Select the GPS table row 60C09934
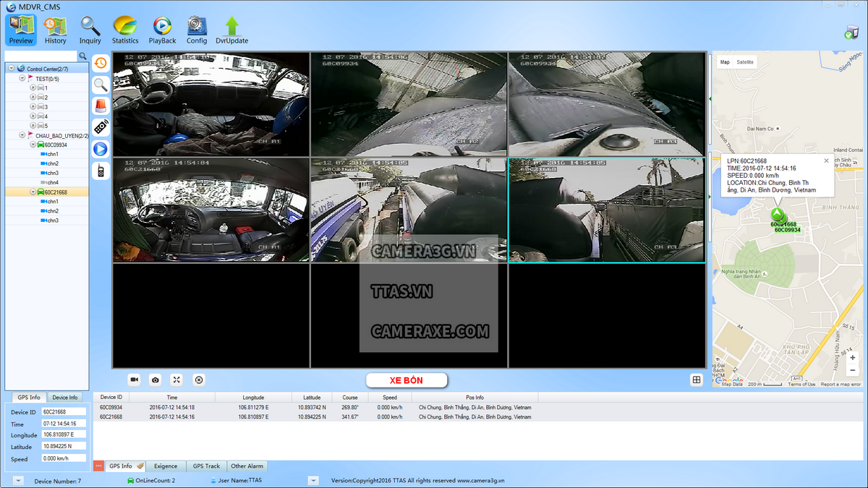This screenshot has height=488, width=868. (477, 407)
